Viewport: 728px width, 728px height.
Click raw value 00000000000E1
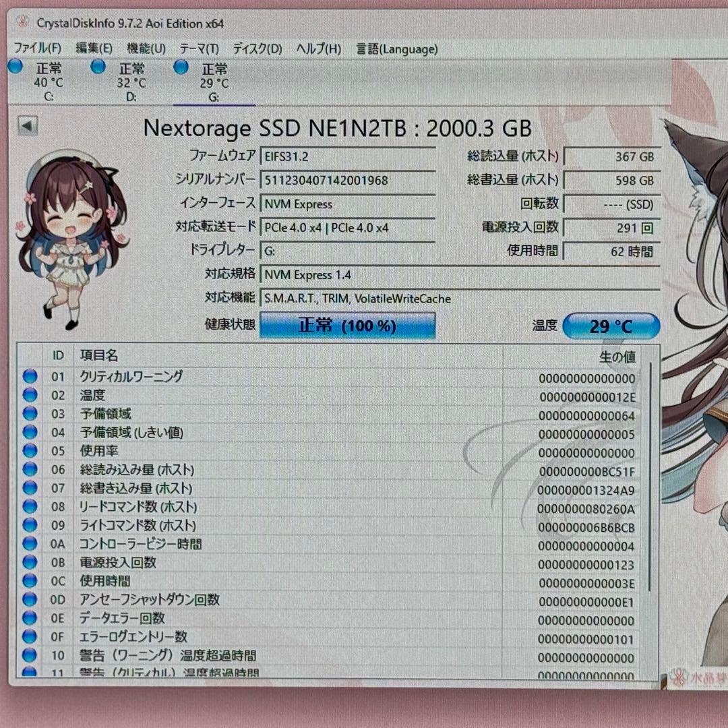[587, 602]
